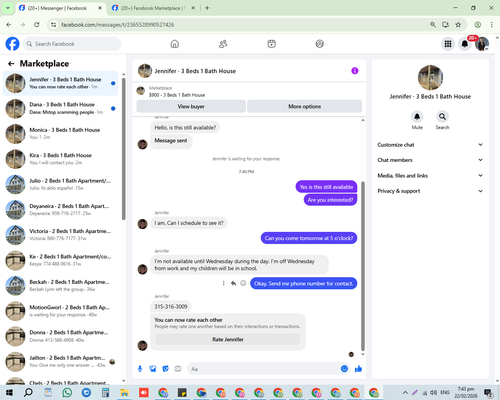
Task: Open Beckah's conversation in chat list
Action: click(x=61, y=286)
